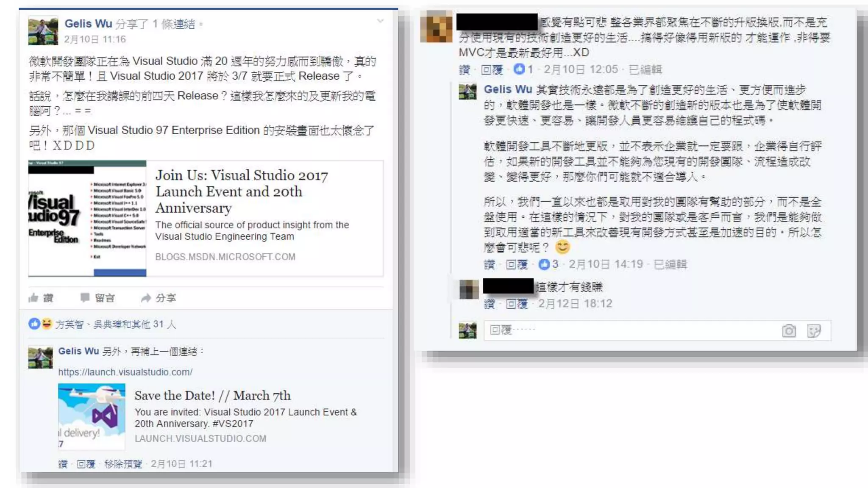Click the like count icon showing 1
Screen dimensions: 868x488
pos(519,69)
